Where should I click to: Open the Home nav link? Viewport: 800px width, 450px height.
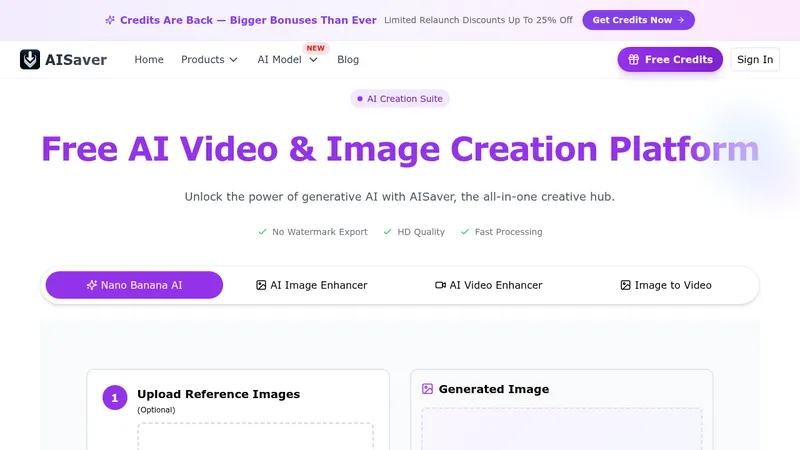point(149,59)
